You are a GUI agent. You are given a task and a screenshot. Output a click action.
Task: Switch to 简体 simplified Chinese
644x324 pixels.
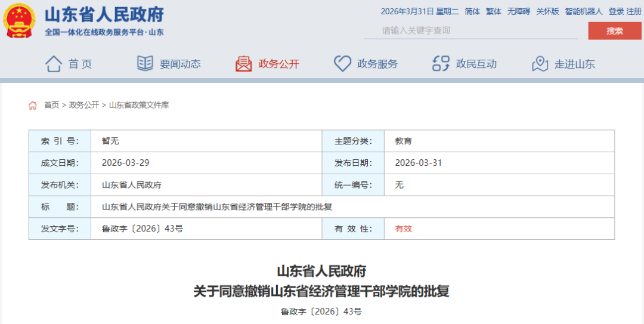click(x=472, y=11)
